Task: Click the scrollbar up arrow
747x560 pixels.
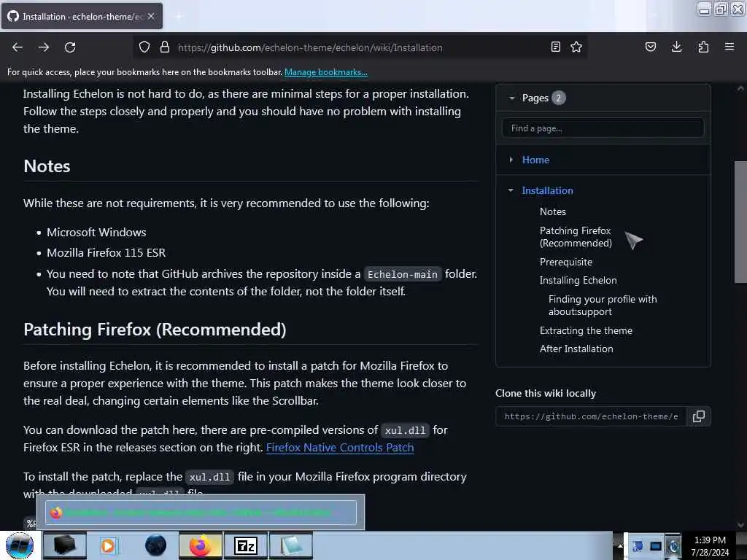Action: (x=740, y=88)
